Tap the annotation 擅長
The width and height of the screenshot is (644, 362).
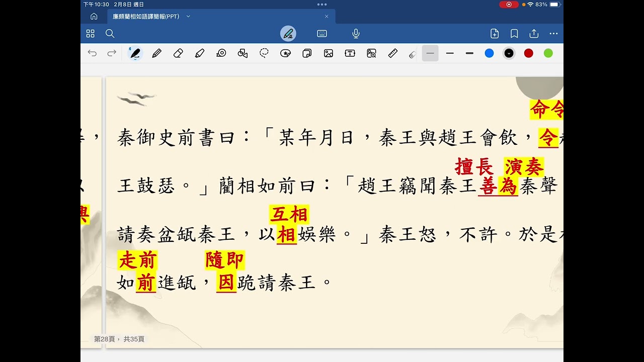click(x=474, y=166)
